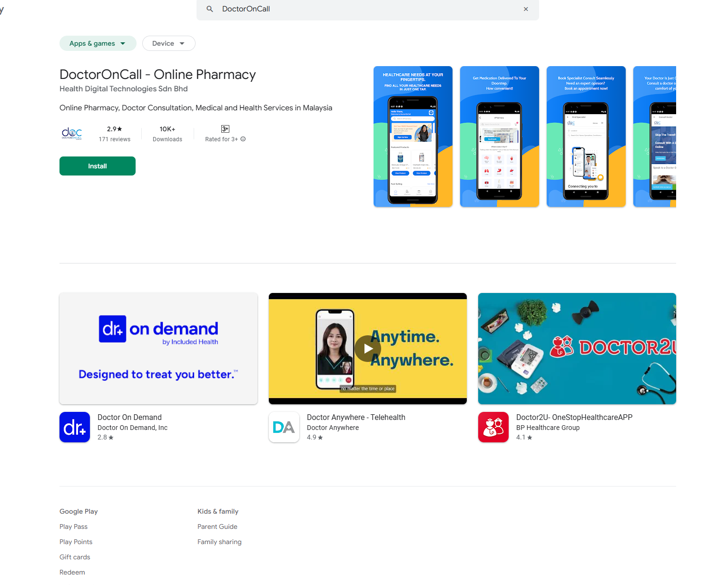Click the search magnifier icon
This screenshot has height=585, width=728.
(x=210, y=9)
